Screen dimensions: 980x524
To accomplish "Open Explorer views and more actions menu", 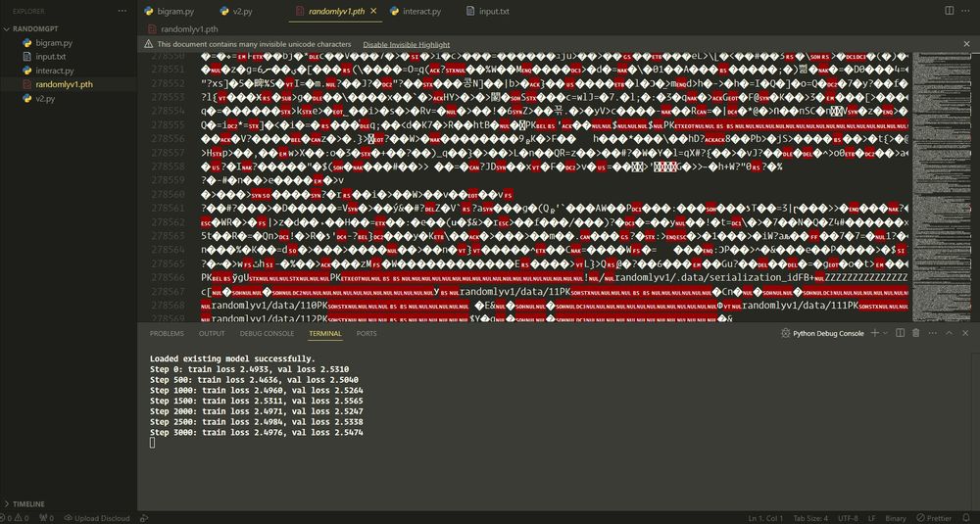I will point(122,11).
